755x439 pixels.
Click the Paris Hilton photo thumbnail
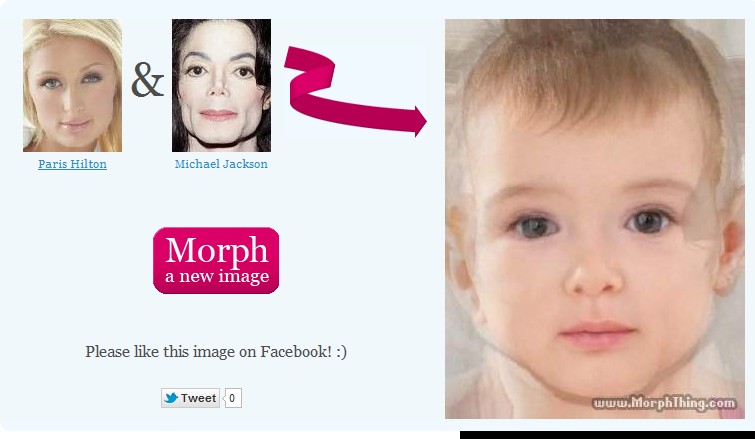(x=72, y=85)
